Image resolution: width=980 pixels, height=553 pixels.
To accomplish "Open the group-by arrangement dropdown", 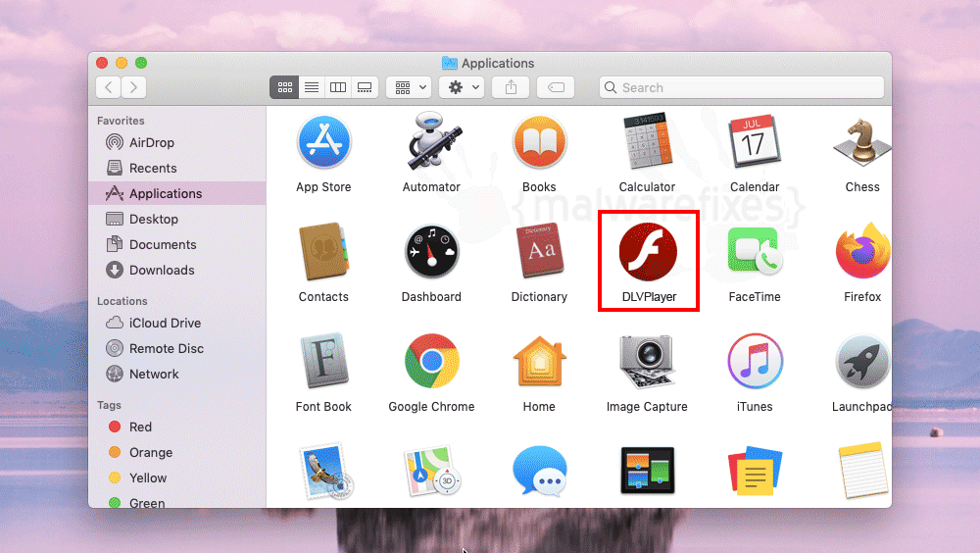I will [x=410, y=87].
